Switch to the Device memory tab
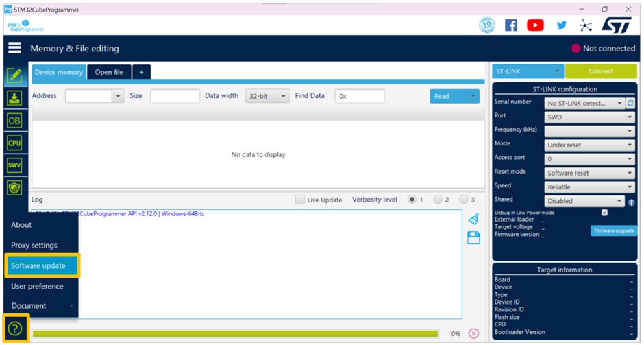Screen dimensions: 644x345 (x=59, y=72)
